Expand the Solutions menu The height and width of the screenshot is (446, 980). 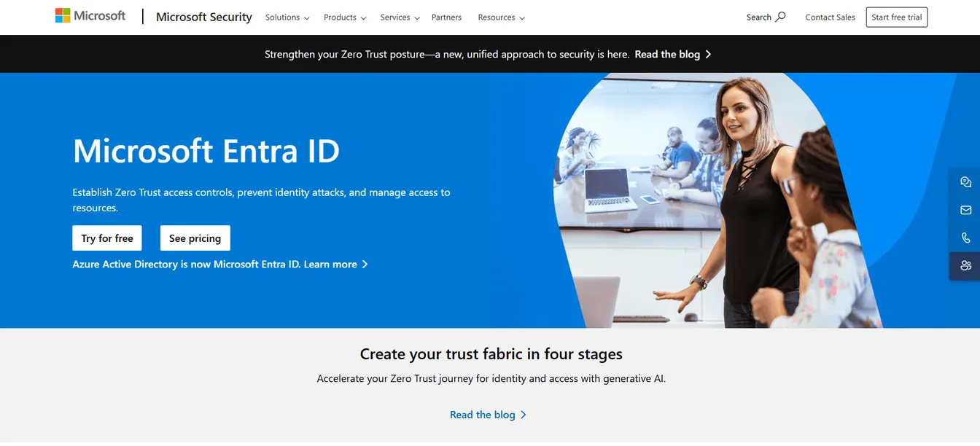click(287, 17)
